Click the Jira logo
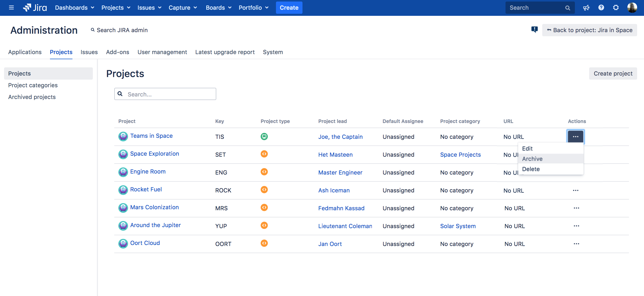Screen dimensions: 644x296 pyautogui.click(x=35, y=8)
